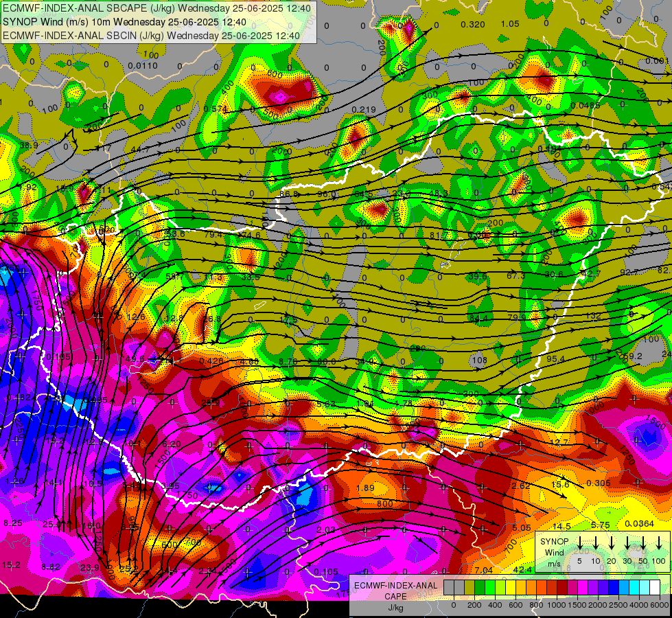672x618 pixels.
Task: Click the 7.04 value on the map
Action: coord(484,570)
